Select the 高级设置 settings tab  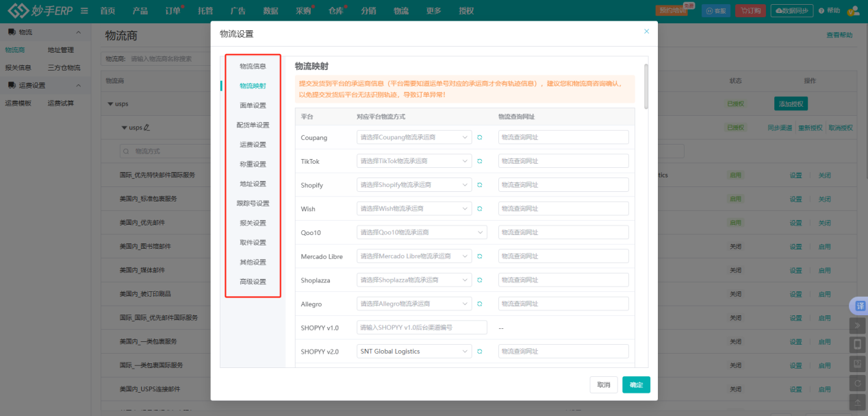(x=253, y=282)
